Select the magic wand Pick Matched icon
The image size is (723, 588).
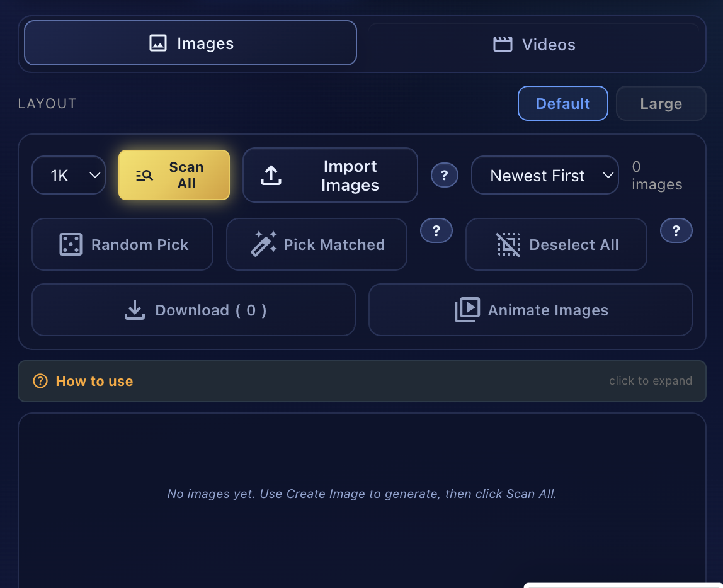click(263, 244)
